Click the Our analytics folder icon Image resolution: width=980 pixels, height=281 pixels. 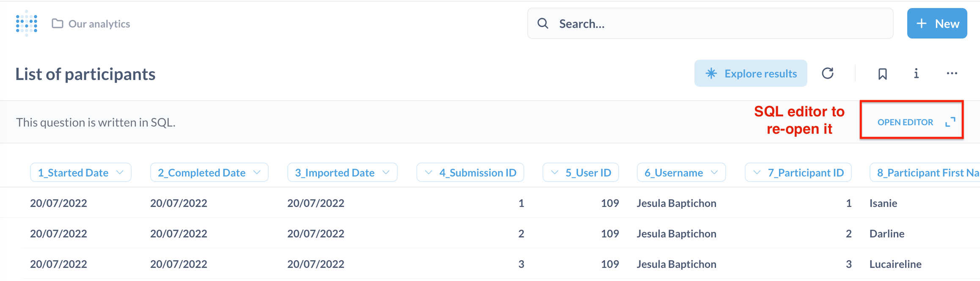pos(58,23)
